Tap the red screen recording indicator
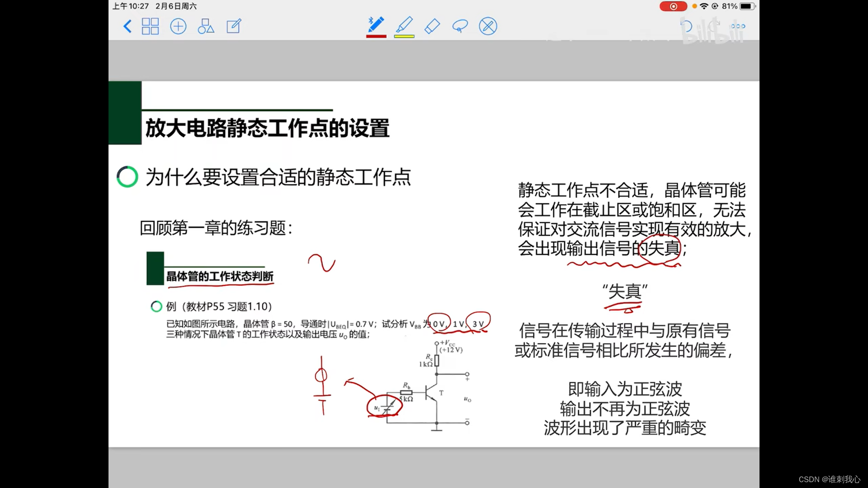 [x=673, y=6]
